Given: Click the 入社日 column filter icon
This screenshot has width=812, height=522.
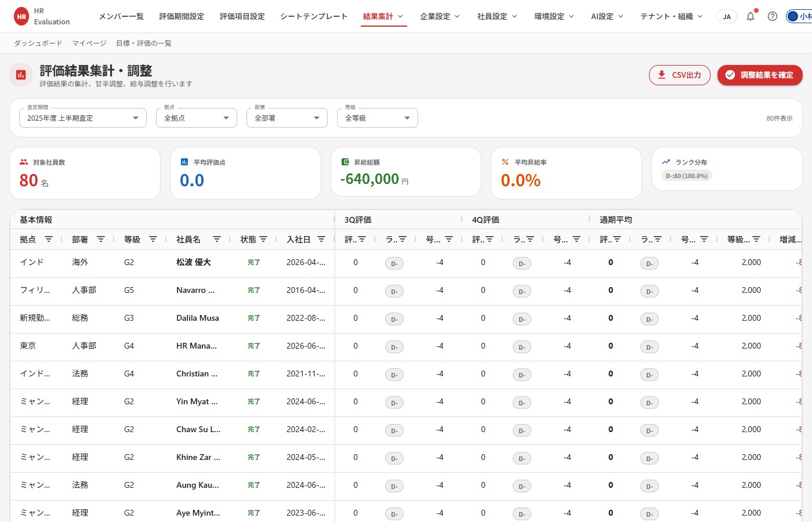Looking at the screenshot, I should pyautogui.click(x=321, y=239).
